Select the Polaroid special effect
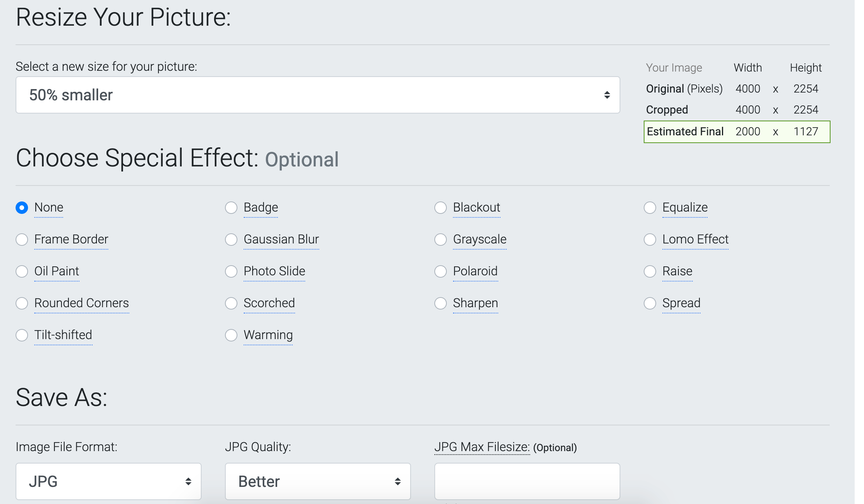 (x=441, y=271)
